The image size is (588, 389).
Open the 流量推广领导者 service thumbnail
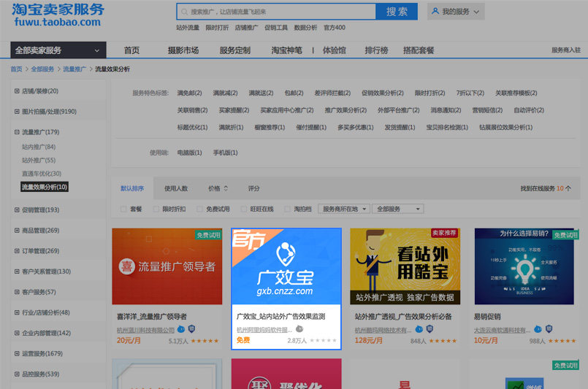[167, 266]
